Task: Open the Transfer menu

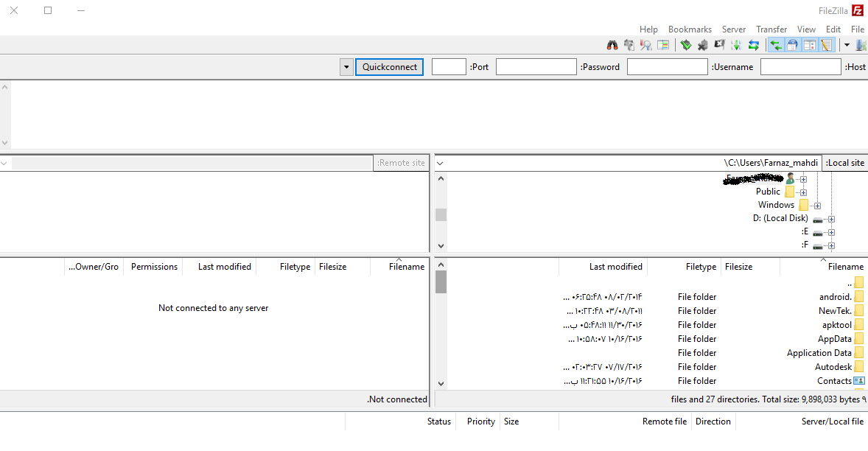Action: (771, 29)
